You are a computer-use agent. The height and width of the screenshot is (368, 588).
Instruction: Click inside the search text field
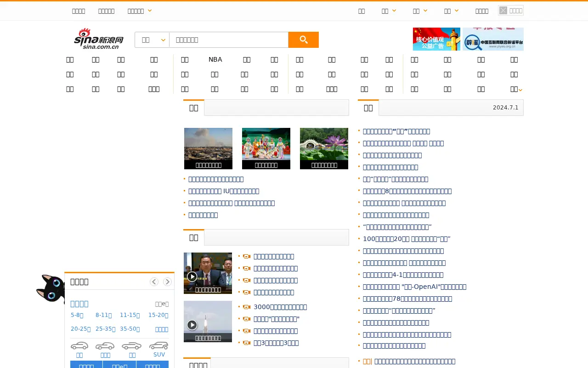pos(228,40)
